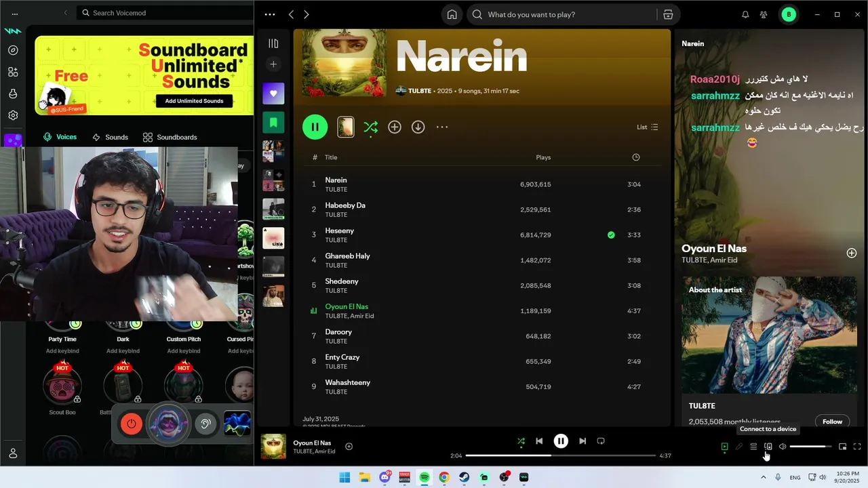Viewport: 868px width, 488px height.
Task: Click Add Unlimited Sounds button
Action: coord(194,101)
